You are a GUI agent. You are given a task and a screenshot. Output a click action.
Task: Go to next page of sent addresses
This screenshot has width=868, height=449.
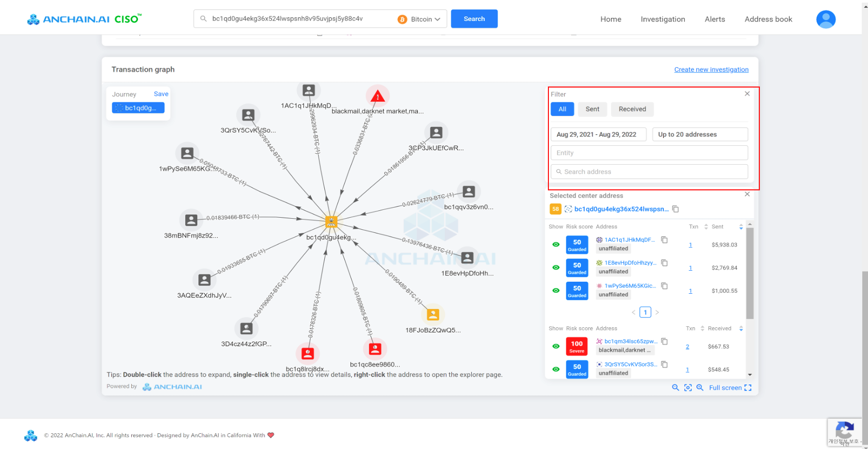657,312
